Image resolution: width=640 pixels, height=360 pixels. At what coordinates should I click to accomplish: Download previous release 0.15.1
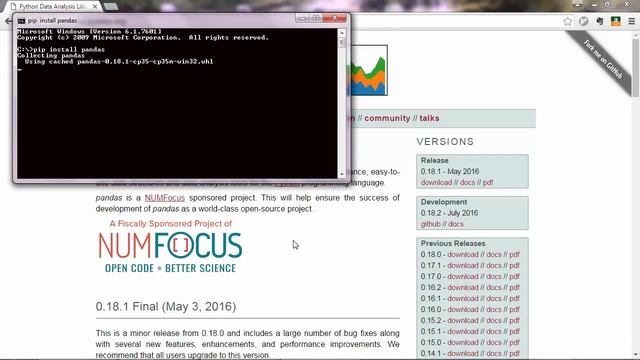pos(462,331)
